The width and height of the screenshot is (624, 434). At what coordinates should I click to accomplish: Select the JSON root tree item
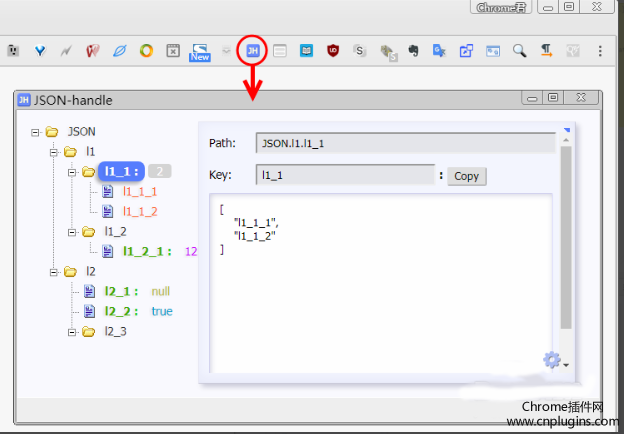click(82, 132)
